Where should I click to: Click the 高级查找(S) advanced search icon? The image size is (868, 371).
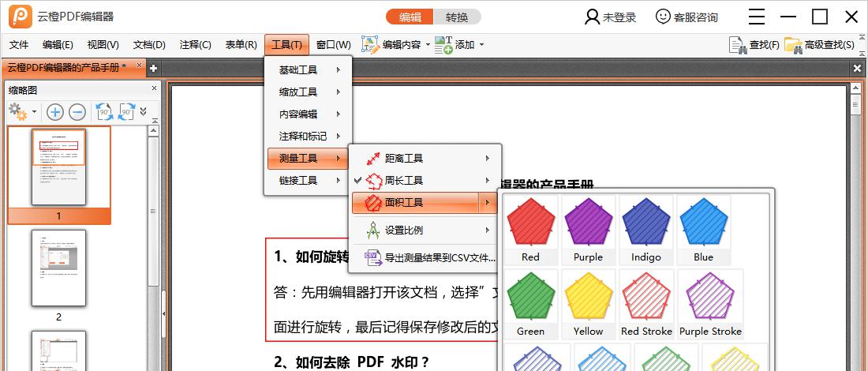point(793,46)
